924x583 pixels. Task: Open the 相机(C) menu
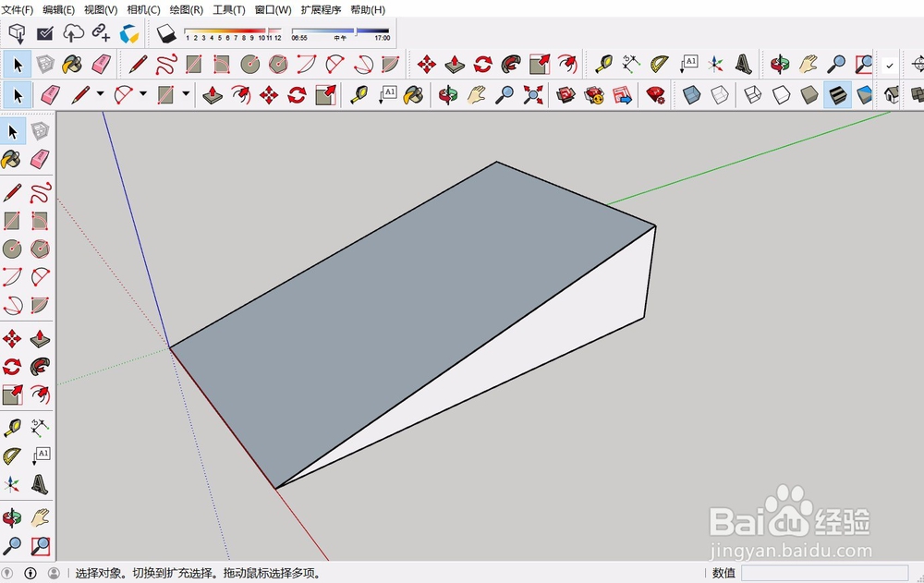(x=143, y=10)
